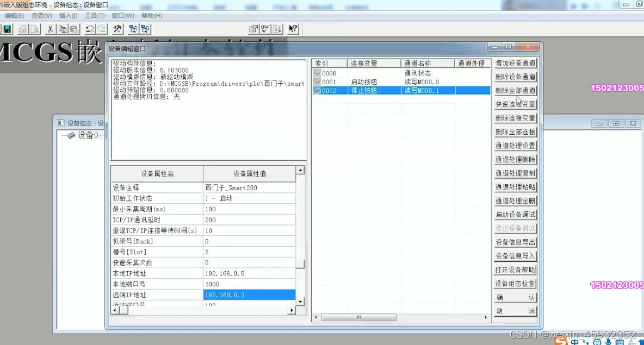Image resolution: width=644 pixels, height=345 pixels.
Task: Click the Print Preview toolbar icon
Action: click(x=35, y=29)
